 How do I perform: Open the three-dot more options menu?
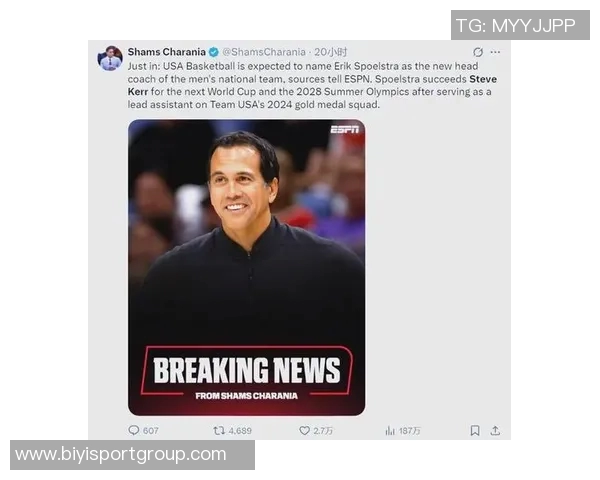[x=495, y=52]
